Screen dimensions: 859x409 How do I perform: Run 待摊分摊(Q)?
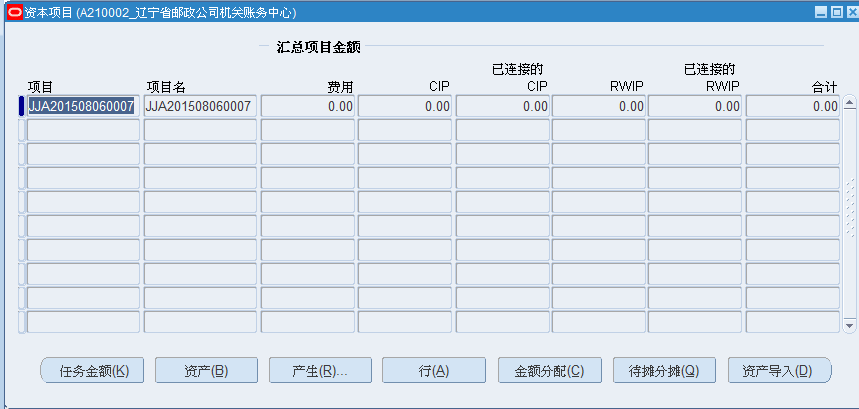click(663, 370)
